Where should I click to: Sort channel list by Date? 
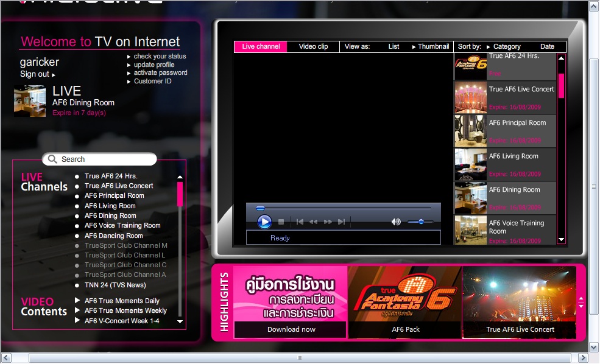pyautogui.click(x=547, y=47)
